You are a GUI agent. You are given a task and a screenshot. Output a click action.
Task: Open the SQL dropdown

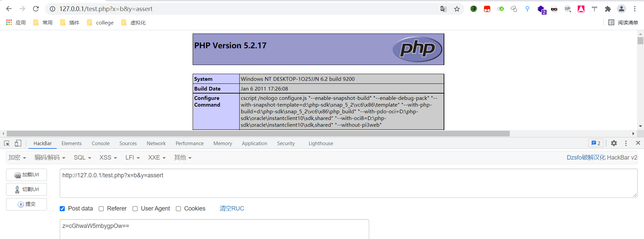[x=82, y=158]
